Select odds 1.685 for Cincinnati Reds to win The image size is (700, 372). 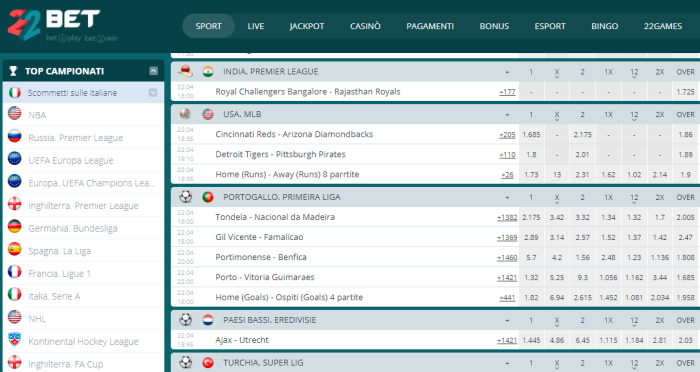[x=531, y=134]
